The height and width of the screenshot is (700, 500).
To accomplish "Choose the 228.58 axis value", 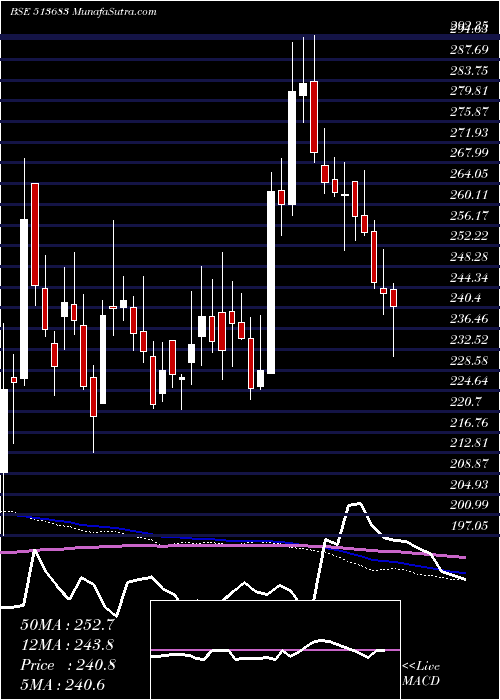I will 469,360.
